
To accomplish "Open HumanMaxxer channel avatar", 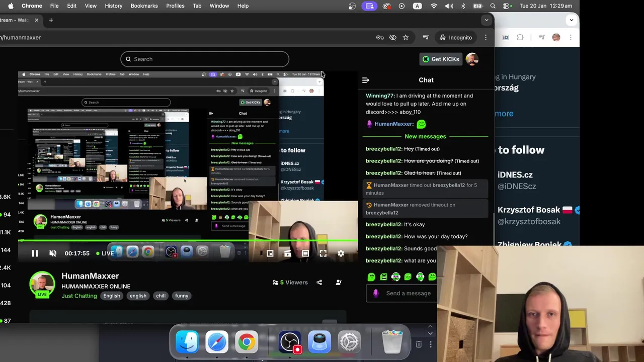I will 42,285.
